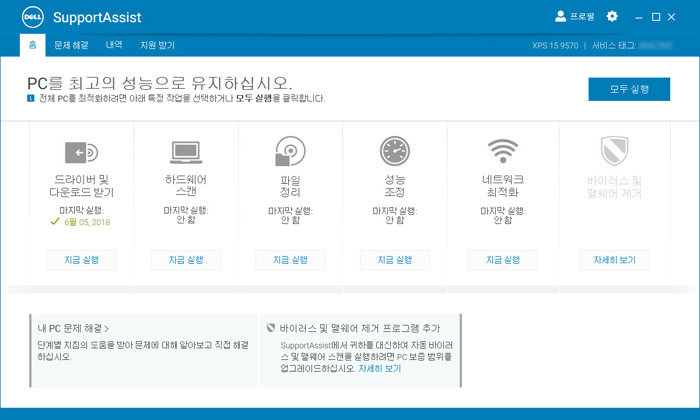Click the 프로필 label
Image resolution: width=700 pixels, height=420 pixels.
(x=582, y=17)
